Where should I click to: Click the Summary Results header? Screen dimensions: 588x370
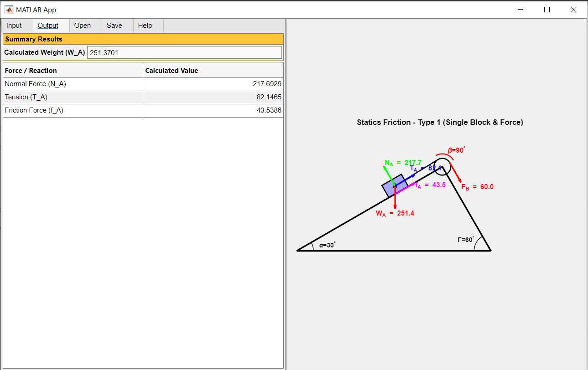click(x=143, y=39)
